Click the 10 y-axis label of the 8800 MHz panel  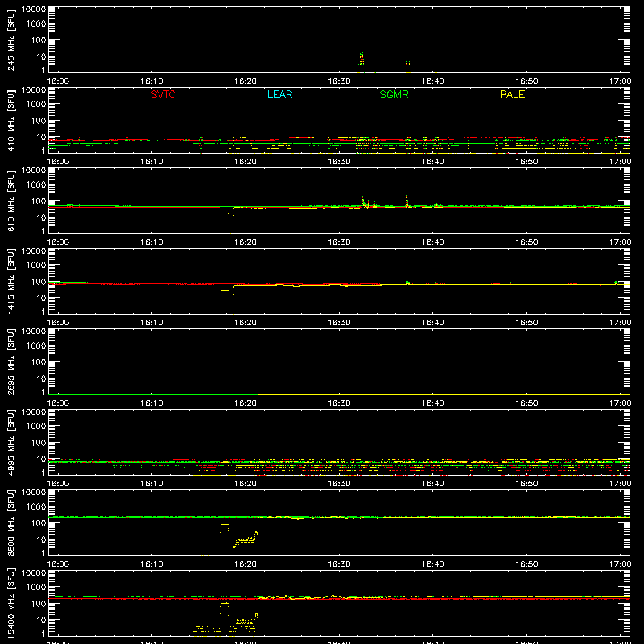(x=41, y=539)
